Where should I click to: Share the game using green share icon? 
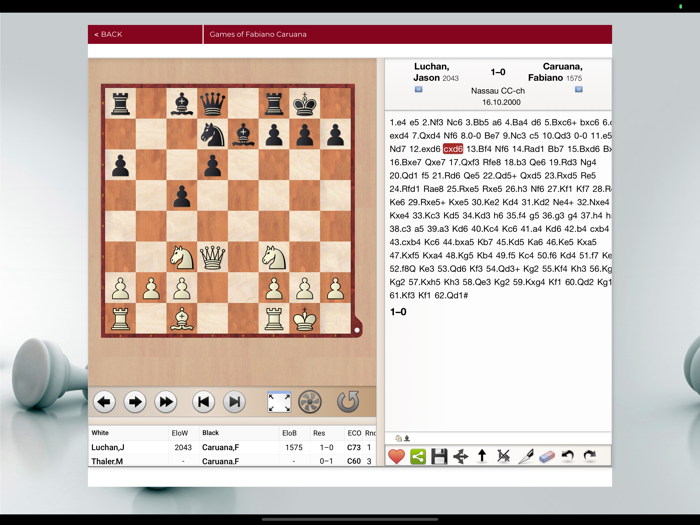[418, 456]
